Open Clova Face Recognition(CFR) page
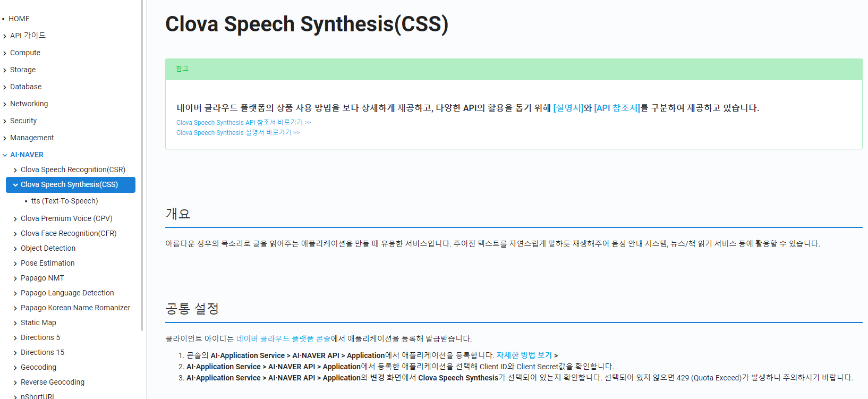This screenshot has width=868, height=399. 69,233
